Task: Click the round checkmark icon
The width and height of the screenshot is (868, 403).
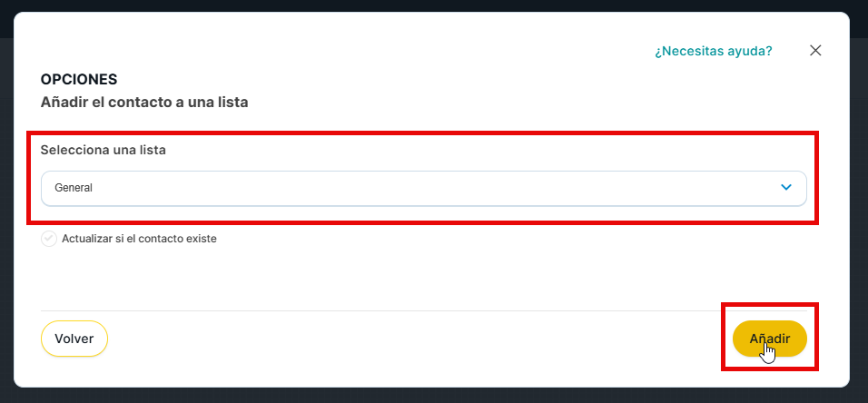Action: (x=49, y=239)
